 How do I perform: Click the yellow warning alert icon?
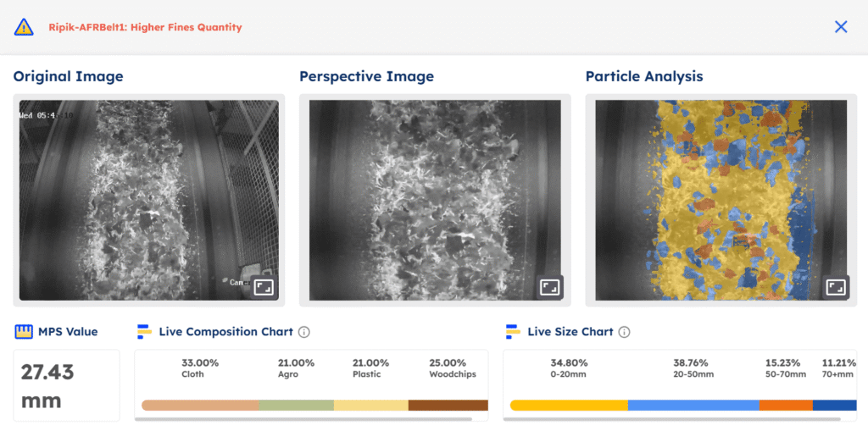(x=24, y=27)
